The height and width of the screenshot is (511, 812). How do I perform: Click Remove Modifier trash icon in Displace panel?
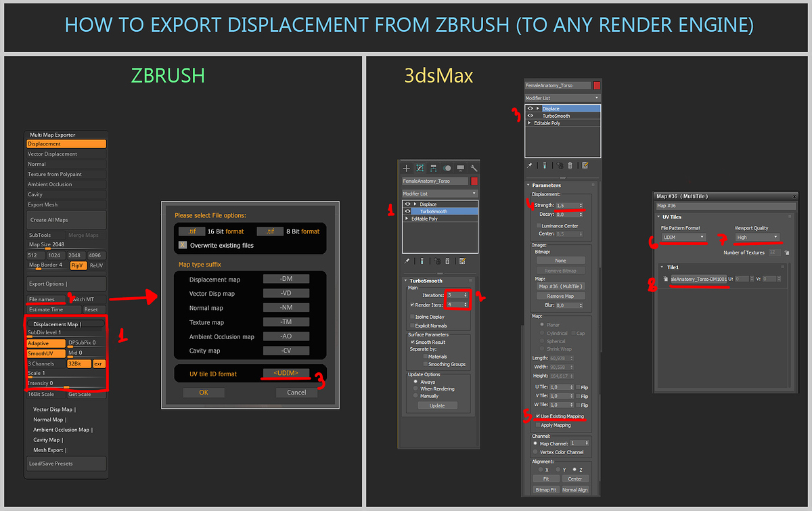pyautogui.click(x=570, y=165)
